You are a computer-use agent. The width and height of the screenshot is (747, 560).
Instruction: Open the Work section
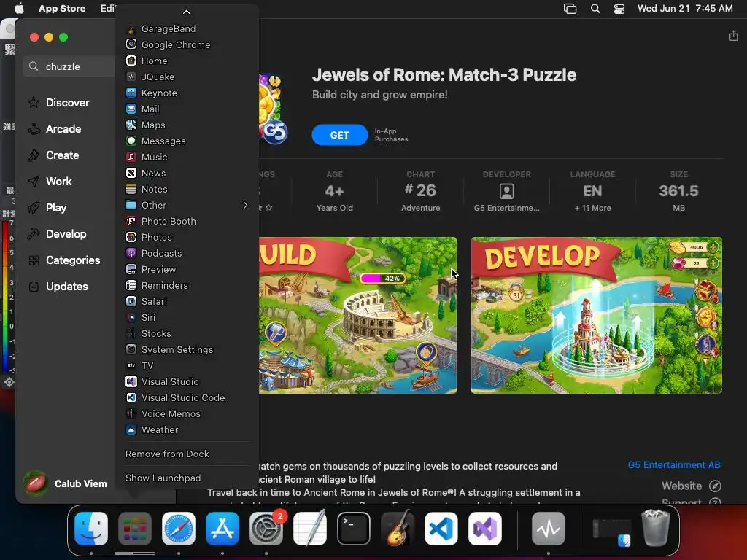(58, 181)
